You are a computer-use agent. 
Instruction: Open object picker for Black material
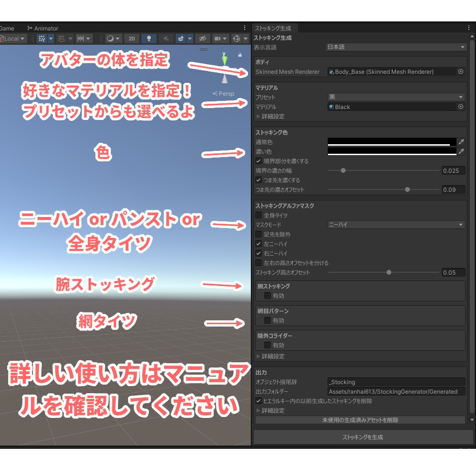tap(461, 107)
